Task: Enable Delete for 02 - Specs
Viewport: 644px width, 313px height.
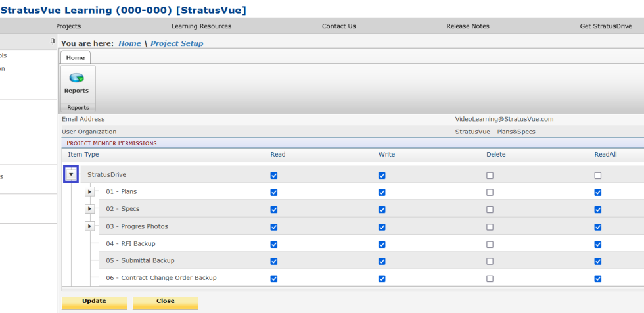Action: coord(490,210)
